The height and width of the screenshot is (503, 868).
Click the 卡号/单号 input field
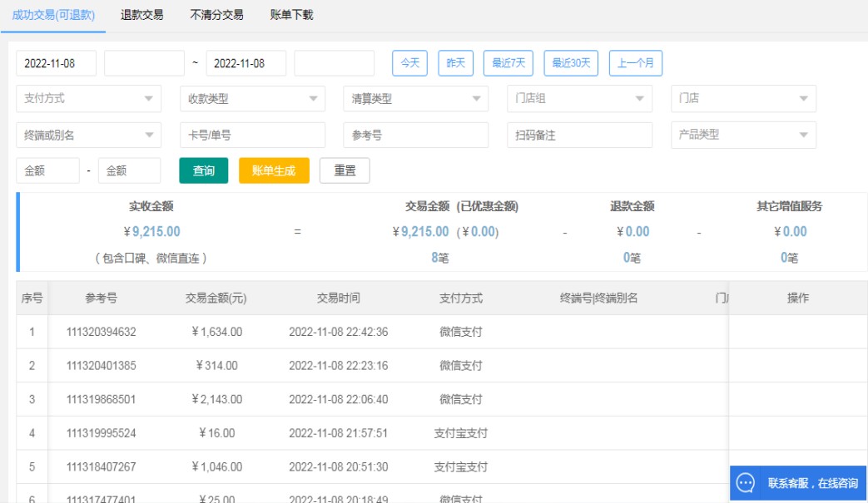pyautogui.click(x=252, y=135)
